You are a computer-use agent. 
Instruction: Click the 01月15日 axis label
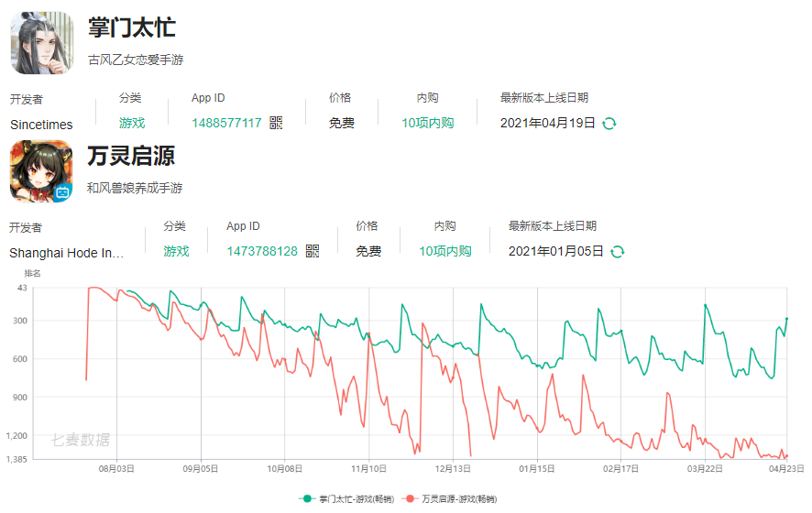pyautogui.click(x=537, y=468)
